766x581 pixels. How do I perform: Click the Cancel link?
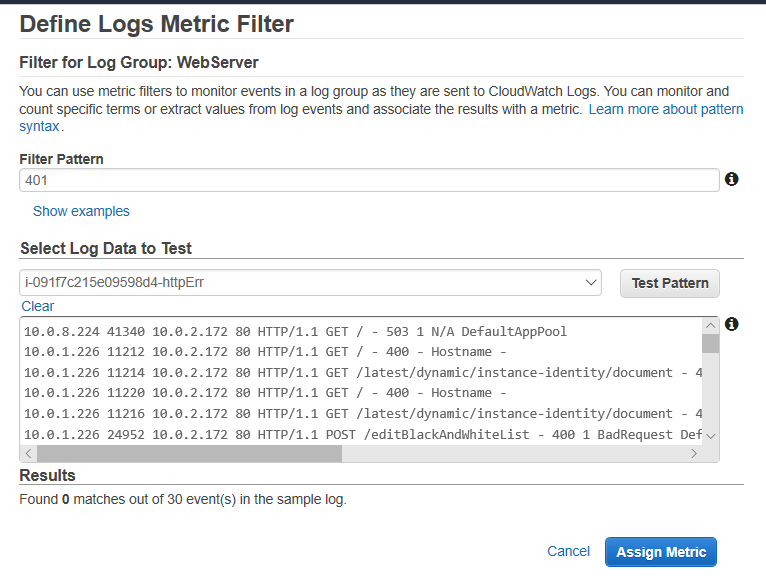(568, 551)
